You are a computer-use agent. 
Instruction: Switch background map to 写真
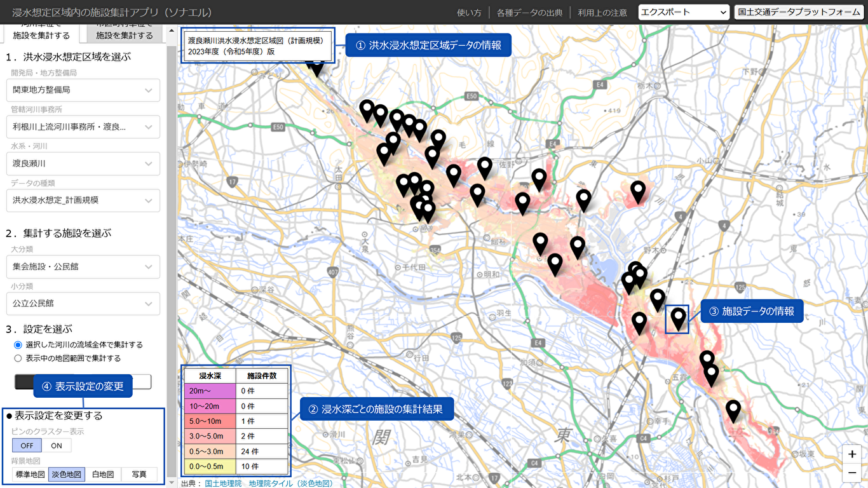139,474
